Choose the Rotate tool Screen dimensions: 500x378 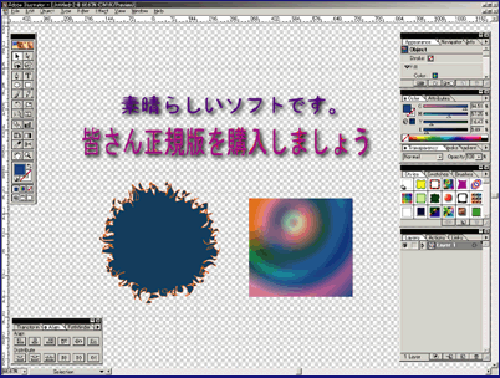pyautogui.click(x=17, y=105)
